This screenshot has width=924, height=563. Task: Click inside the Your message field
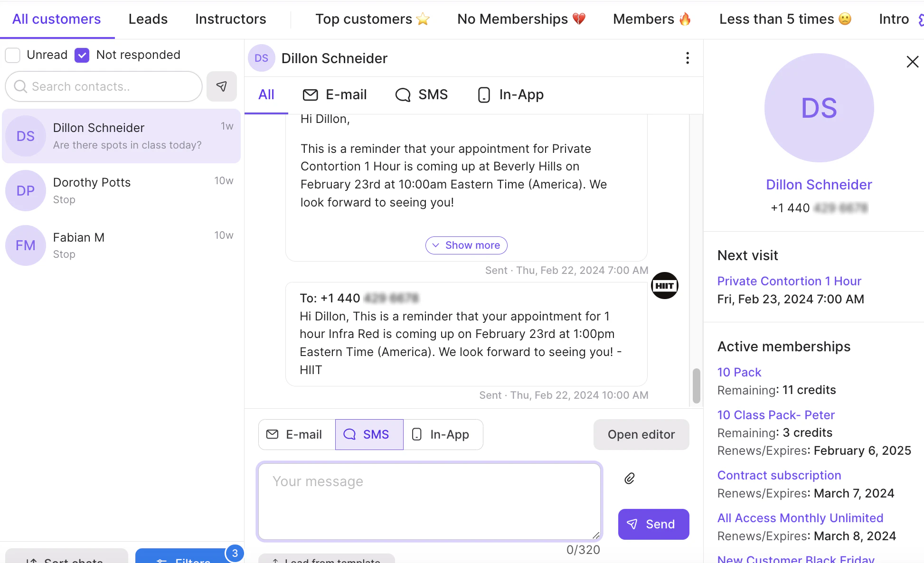[x=427, y=501]
